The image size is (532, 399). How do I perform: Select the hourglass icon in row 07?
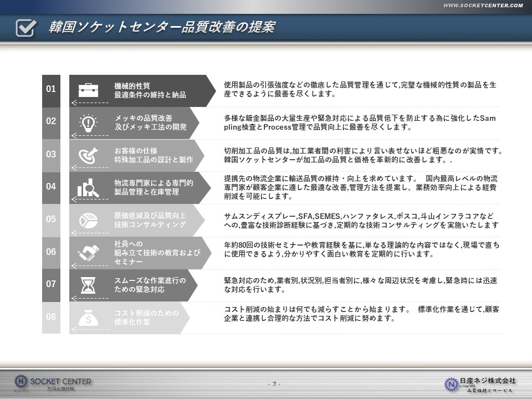[x=88, y=285]
